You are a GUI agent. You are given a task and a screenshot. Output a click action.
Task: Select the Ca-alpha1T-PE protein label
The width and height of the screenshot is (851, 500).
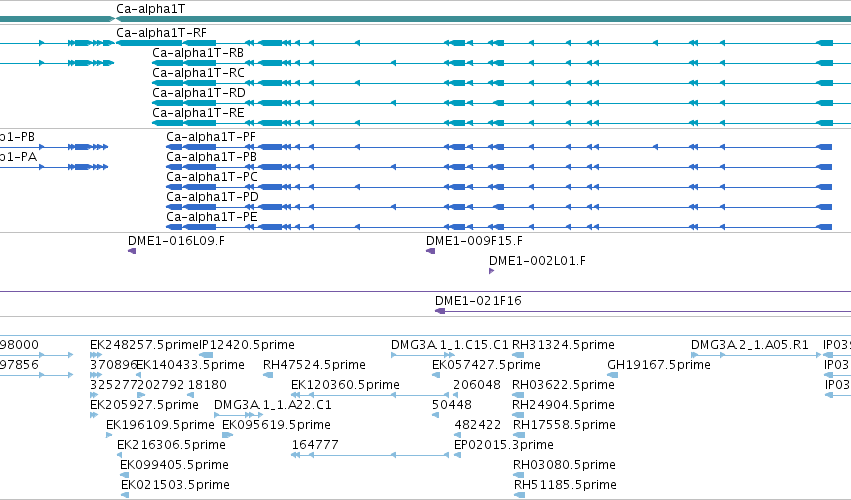(212, 217)
